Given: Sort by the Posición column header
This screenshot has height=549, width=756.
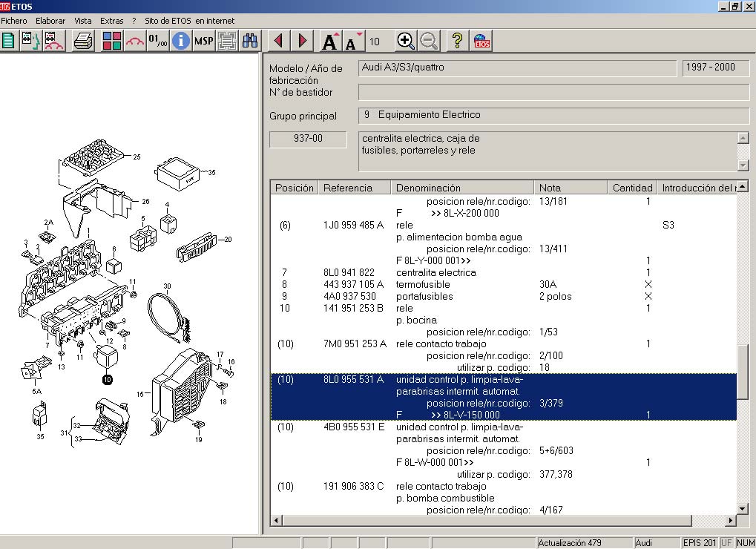Looking at the screenshot, I should (294, 188).
